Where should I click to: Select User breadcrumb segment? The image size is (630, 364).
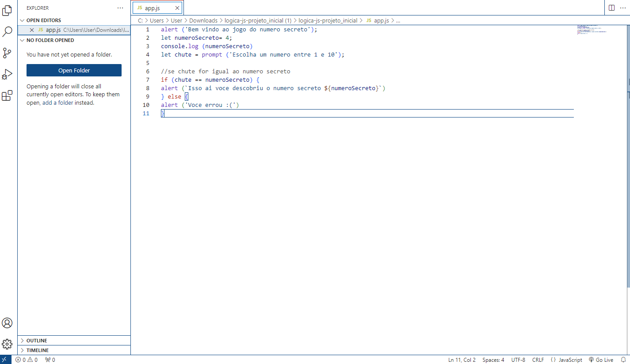176,20
